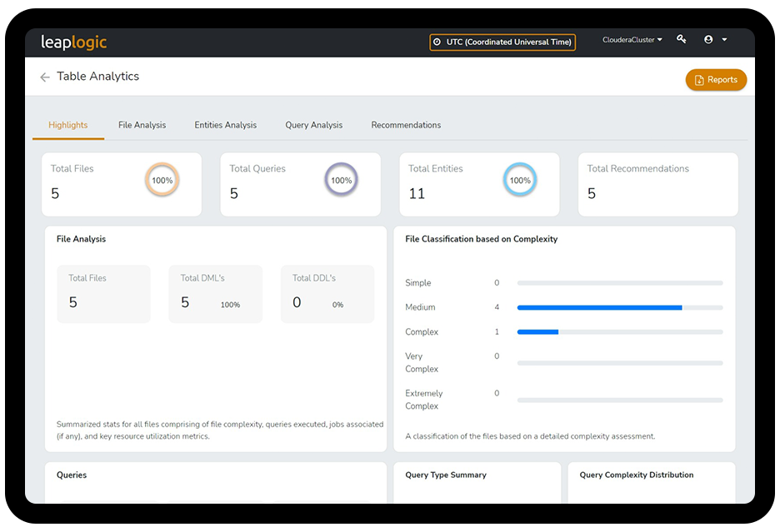The width and height of the screenshot is (780, 532).
Task: Click the Total Queries 100% ring
Action: [x=341, y=181]
